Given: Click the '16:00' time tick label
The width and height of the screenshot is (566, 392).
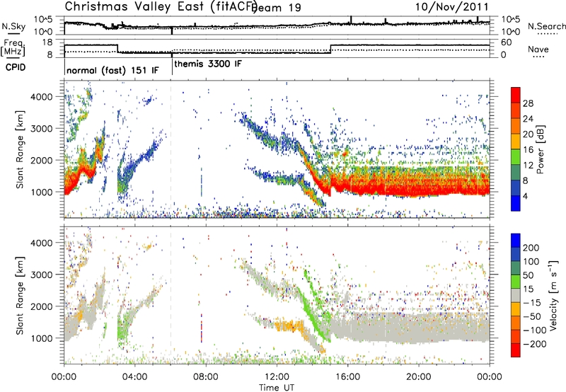Looking at the screenshot, I should 347,377.
